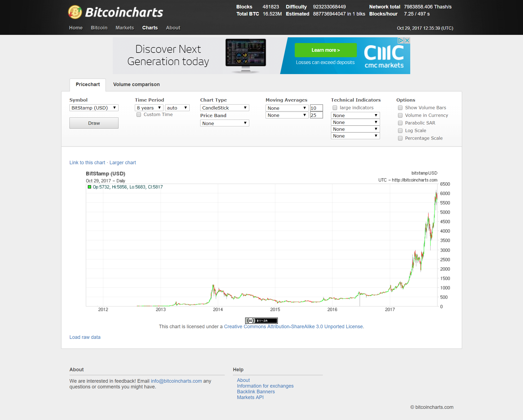This screenshot has width=523, height=420.
Task: Open the Markets menu item
Action: tap(125, 28)
